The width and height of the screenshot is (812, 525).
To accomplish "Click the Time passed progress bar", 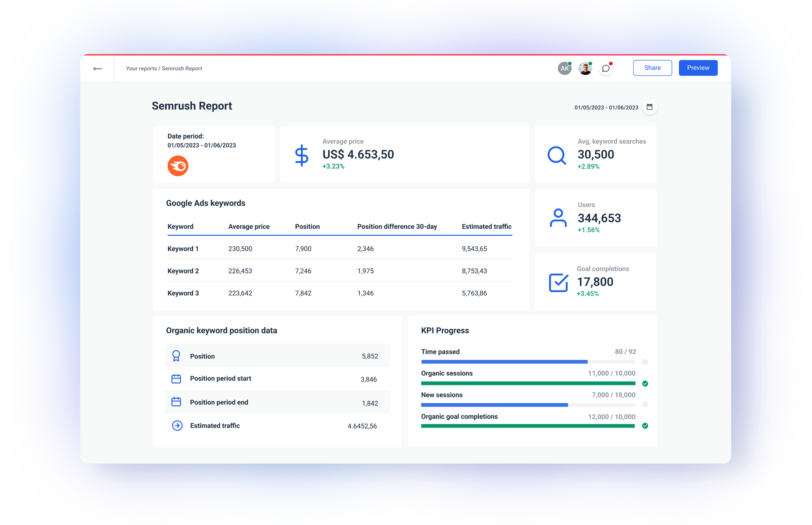I will tap(503, 361).
